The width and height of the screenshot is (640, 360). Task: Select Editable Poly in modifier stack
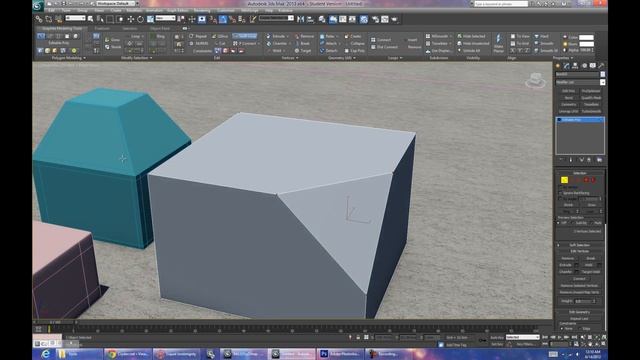tap(580, 120)
